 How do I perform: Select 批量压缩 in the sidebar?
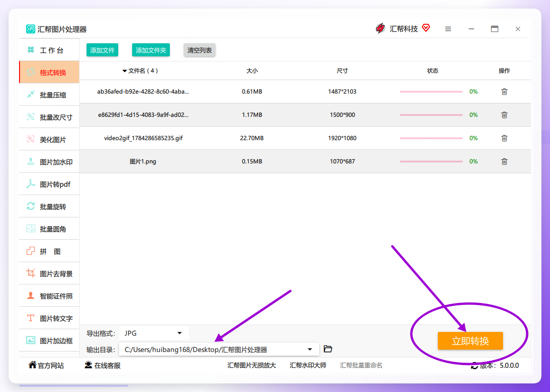click(x=49, y=95)
